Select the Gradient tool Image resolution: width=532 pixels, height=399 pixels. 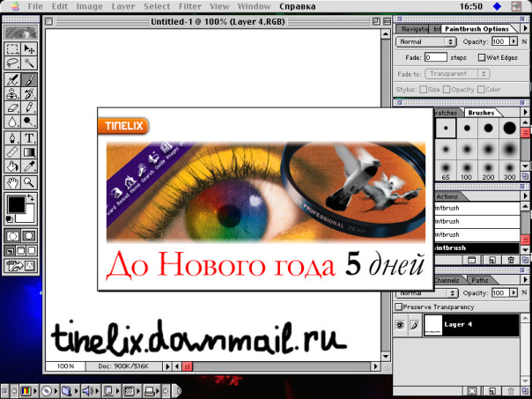click(29, 152)
